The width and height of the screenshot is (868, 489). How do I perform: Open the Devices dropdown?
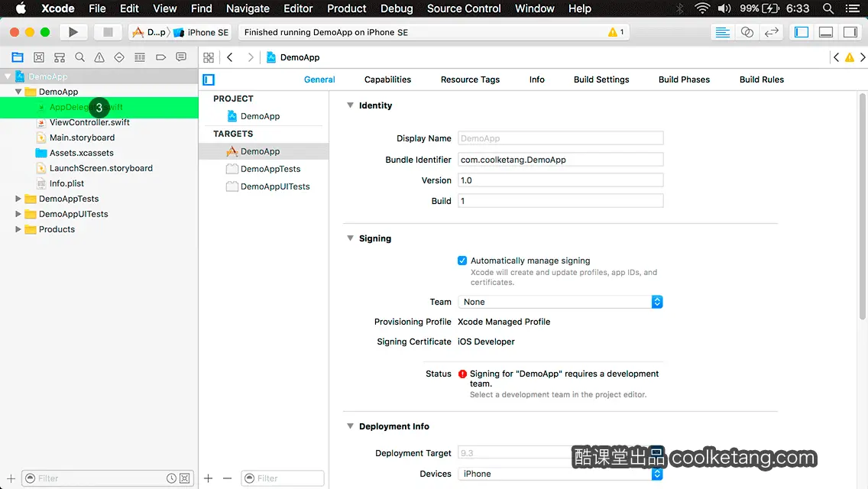pos(560,474)
